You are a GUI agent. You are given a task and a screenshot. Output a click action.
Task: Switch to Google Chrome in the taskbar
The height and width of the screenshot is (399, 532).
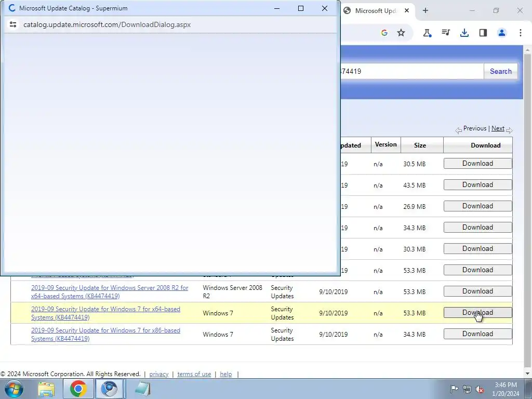coord(78,389)
